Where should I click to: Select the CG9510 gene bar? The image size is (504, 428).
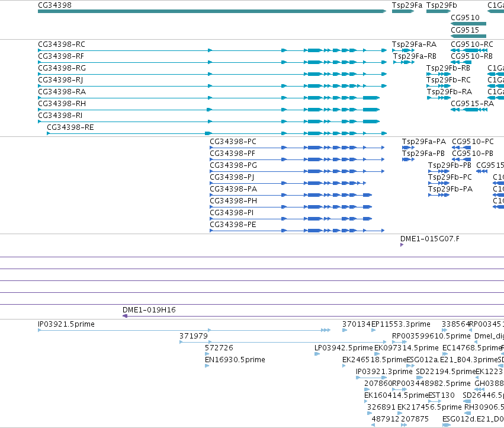[468, 24]
